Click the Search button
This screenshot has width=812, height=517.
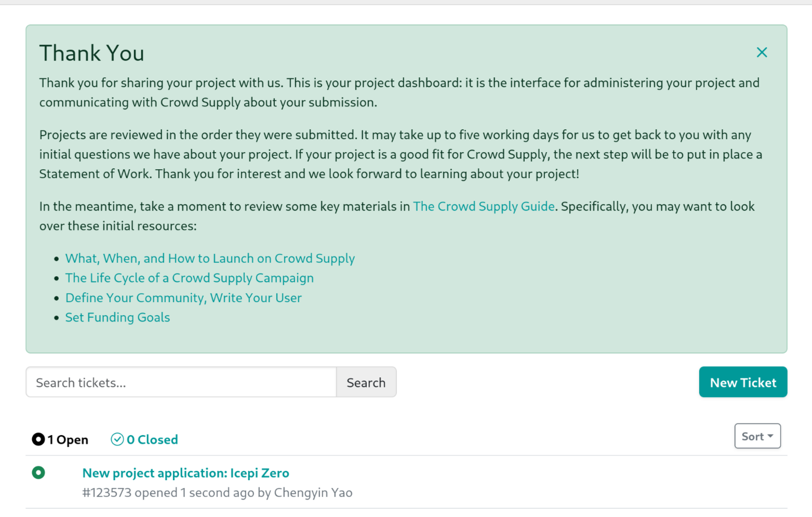click(x=366, y=383)
